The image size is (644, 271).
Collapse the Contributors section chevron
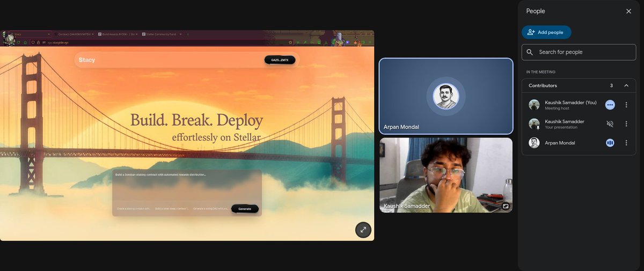click(x=626, y=85)
